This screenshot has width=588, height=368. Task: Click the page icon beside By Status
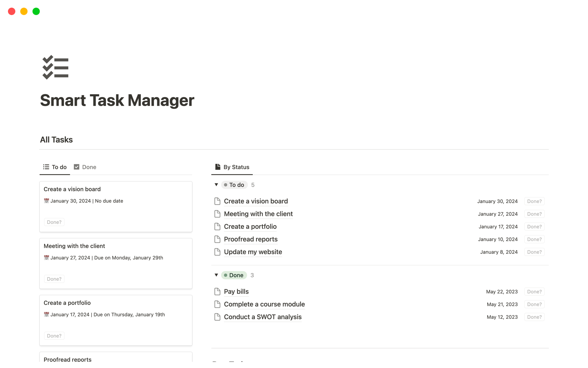click(217, 167)
